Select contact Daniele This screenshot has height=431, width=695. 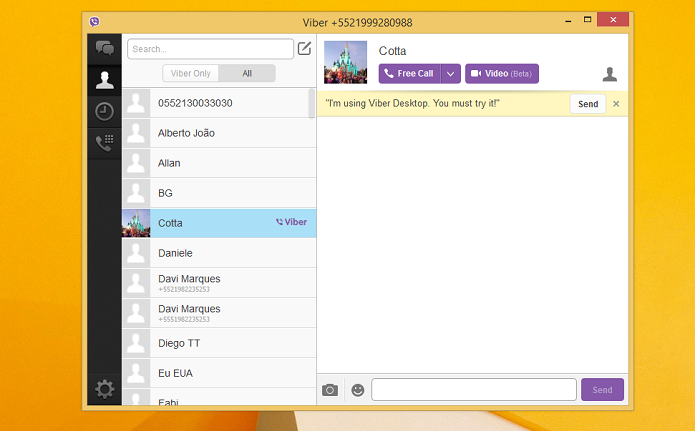coord(219,253)
